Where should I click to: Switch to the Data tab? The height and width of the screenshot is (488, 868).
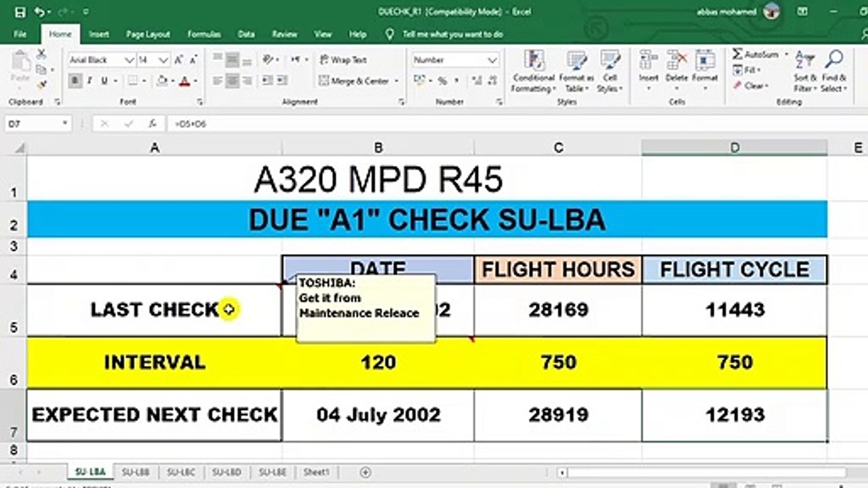(246, 34)
